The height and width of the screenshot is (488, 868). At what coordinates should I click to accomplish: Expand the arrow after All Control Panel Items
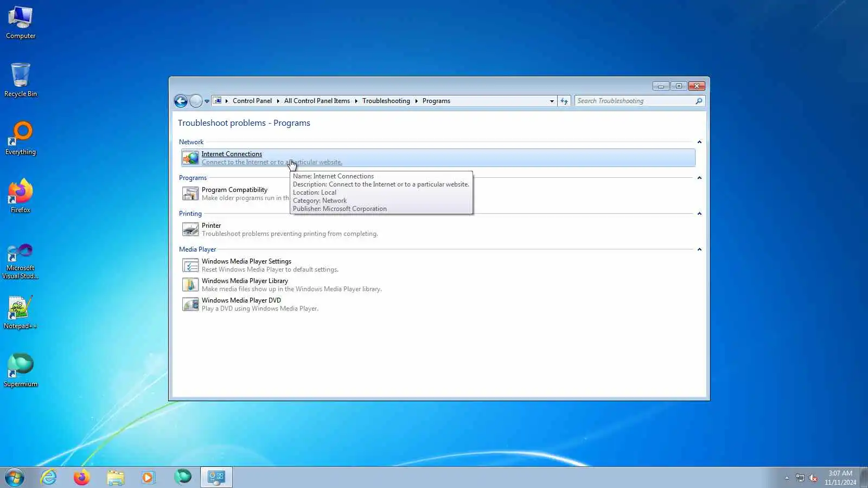pyautogui.click(x=356, y=101)
